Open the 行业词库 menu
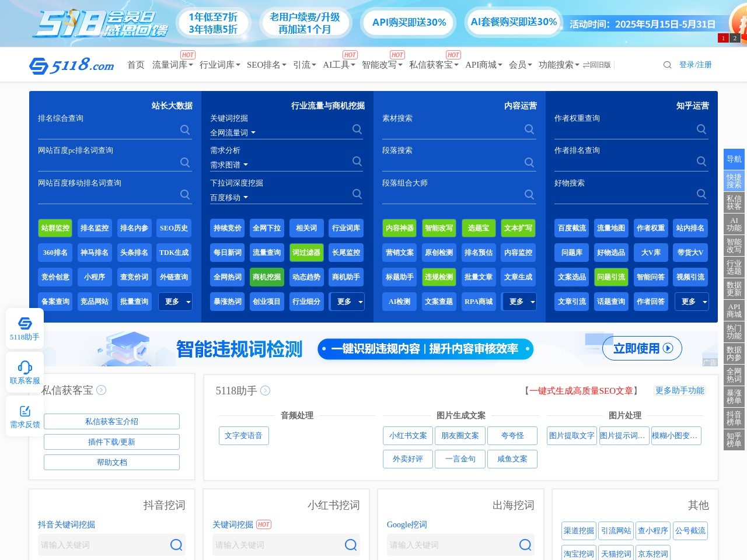The width and height of the screenshot is (747, 560). click(219, 65)
